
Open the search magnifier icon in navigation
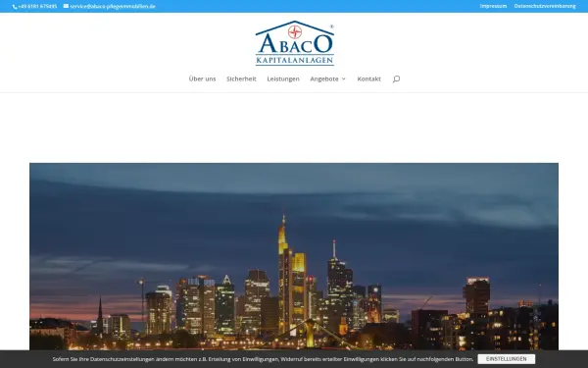click(396, 79)
